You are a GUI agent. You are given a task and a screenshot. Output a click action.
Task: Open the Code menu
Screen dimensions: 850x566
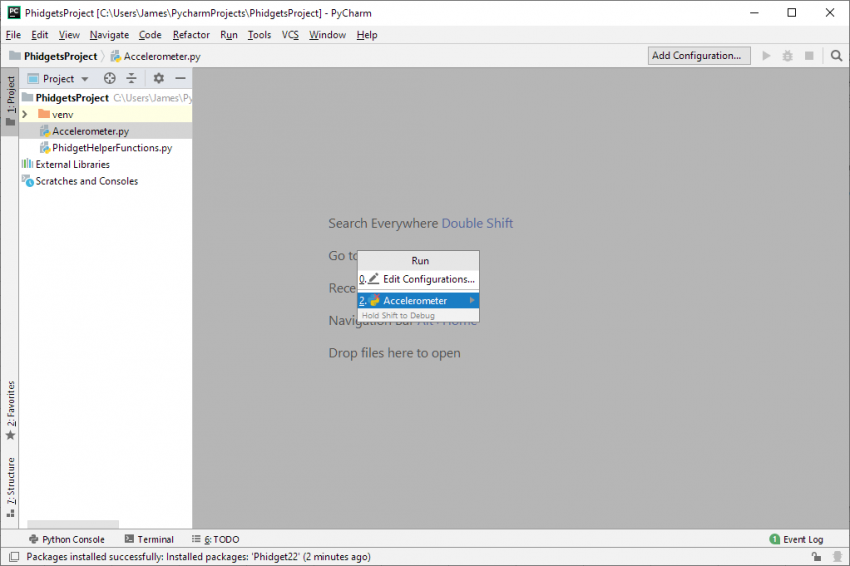(x=150, y=35)
